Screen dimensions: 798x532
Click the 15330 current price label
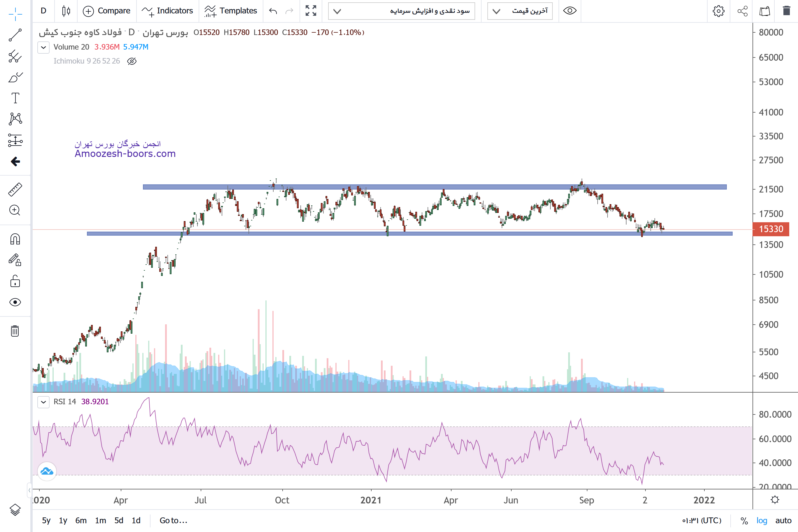[771, 229]
